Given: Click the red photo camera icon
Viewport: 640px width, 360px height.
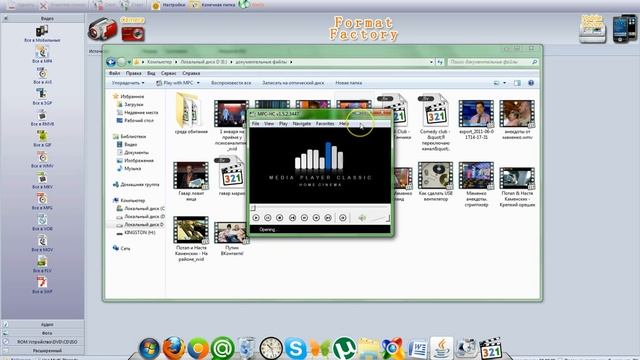Looking at the screenshot, I should tap(133, 33).
